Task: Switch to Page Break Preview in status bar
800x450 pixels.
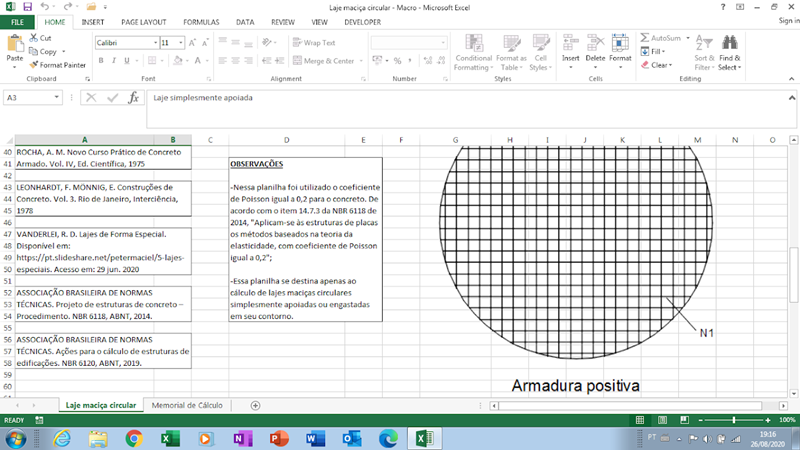Action: [x=684, y=420]
